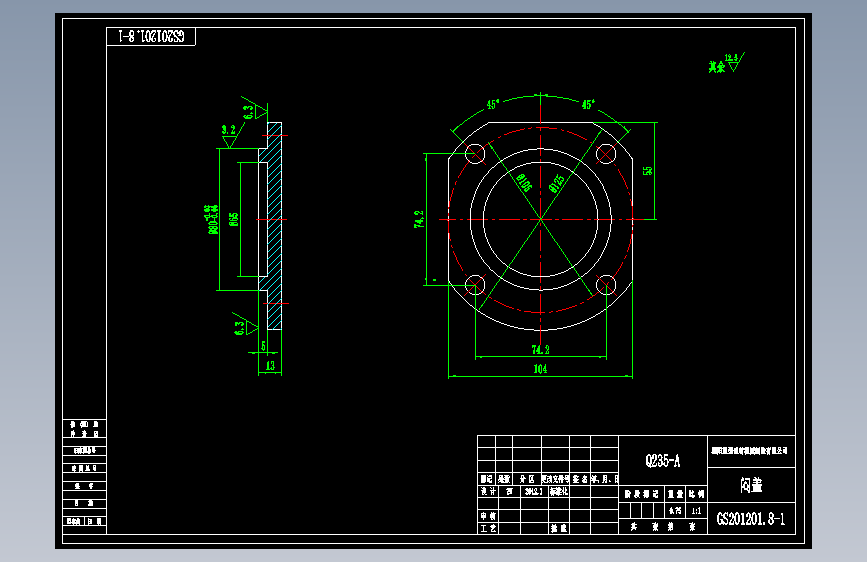
Task: Select lower 6.3 roughness symbol on section view
Action: (246, 326)
